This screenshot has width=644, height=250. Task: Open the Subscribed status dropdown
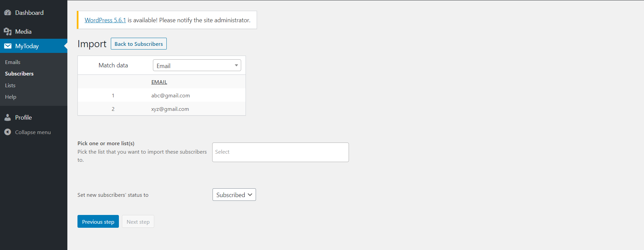point(234,195)
